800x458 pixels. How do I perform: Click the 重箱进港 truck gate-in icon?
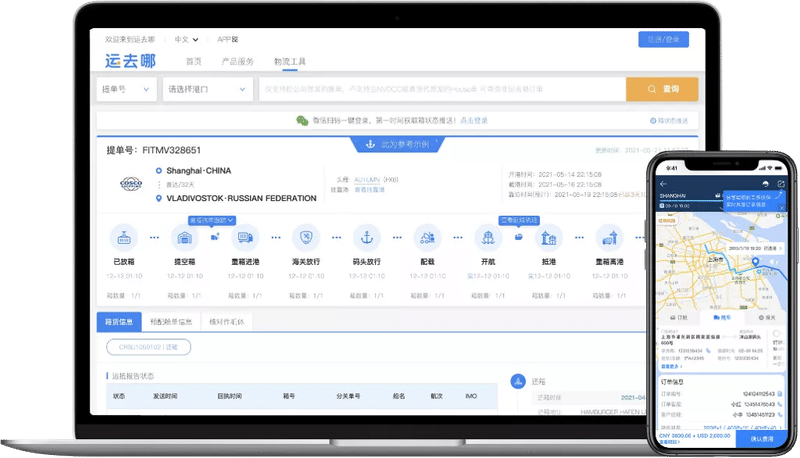tap(245, 238)
